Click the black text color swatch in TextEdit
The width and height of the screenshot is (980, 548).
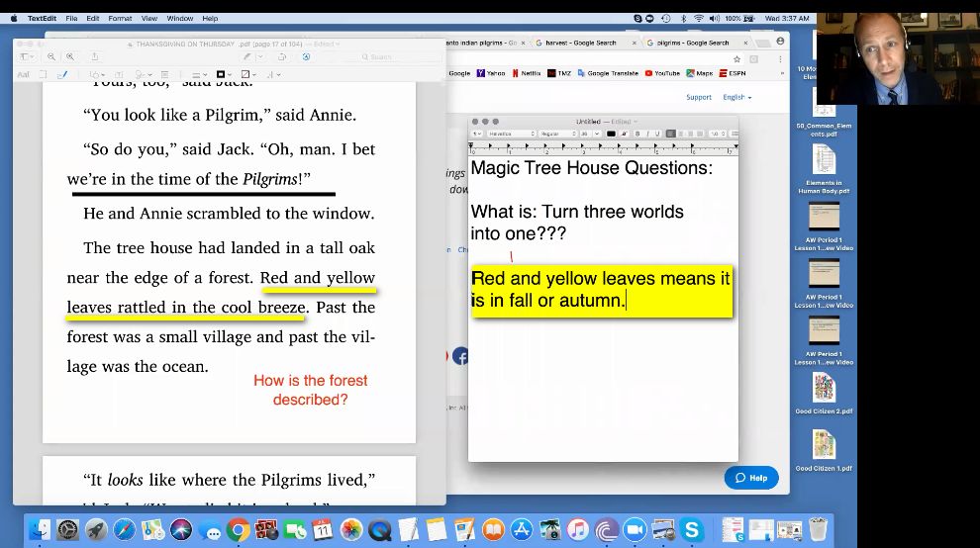pyautogui.click(x=611, y=134)
